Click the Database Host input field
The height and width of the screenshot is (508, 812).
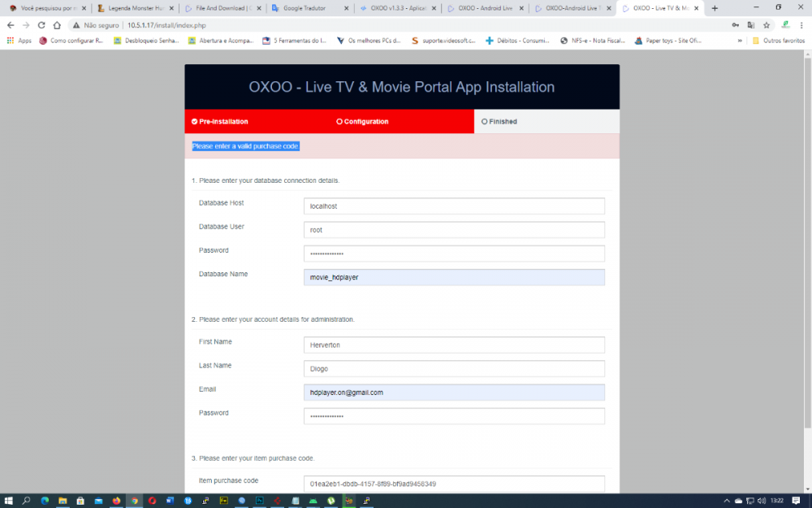(454, 206)
